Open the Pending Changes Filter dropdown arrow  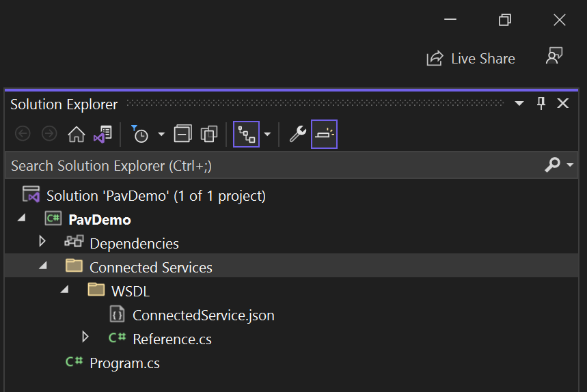pyautogui.click(x=161, y=135)
